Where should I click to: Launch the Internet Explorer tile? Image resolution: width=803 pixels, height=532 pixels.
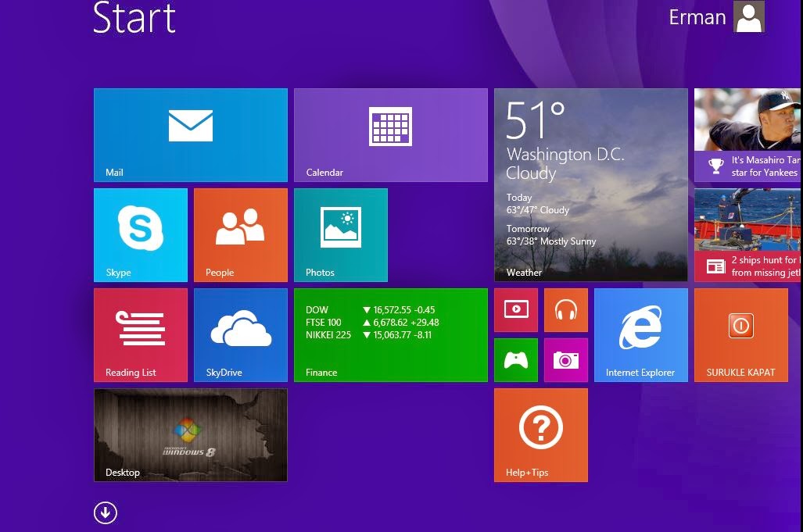[640, 335]
